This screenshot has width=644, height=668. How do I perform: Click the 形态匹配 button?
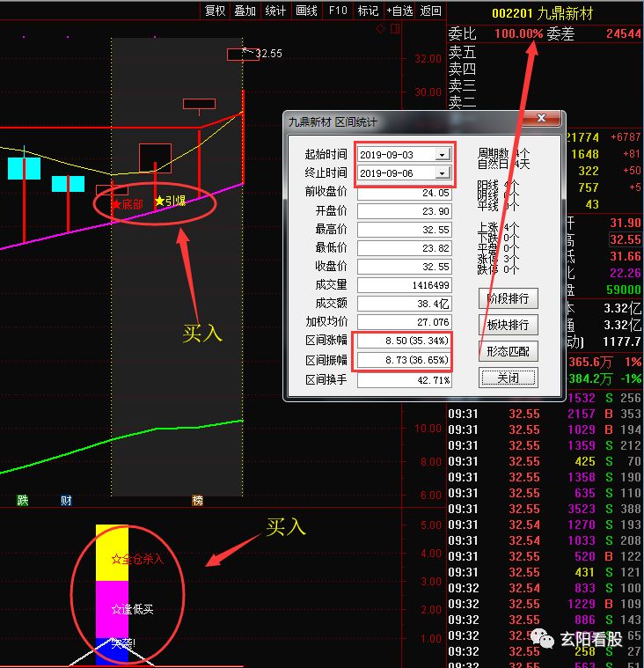509,351
